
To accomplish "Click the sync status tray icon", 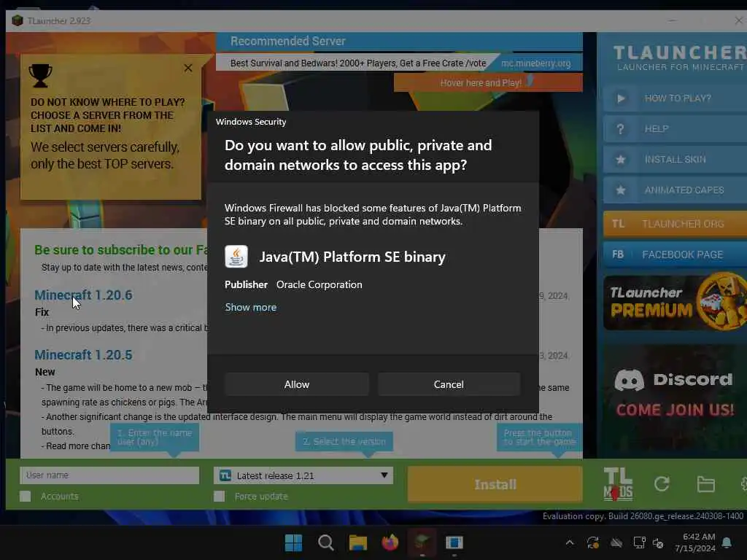I will pyautogui.click(x=593, y=542).
